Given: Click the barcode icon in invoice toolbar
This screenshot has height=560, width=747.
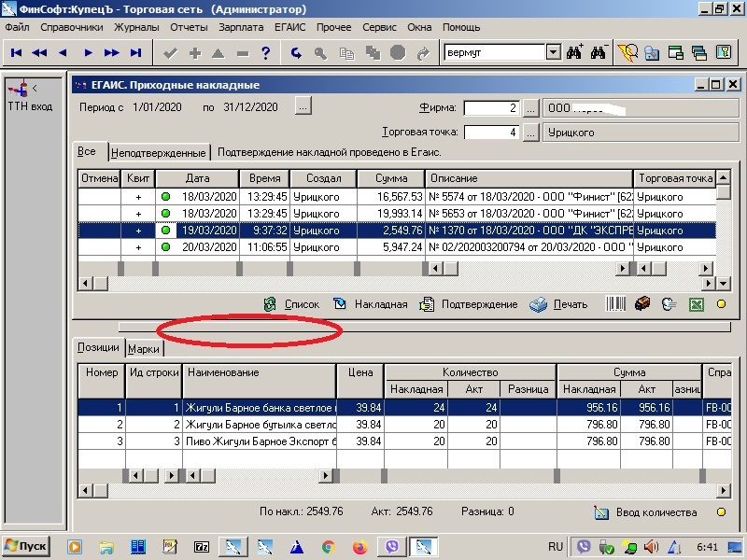Looking at the screenshot, I should pos(617,304).
